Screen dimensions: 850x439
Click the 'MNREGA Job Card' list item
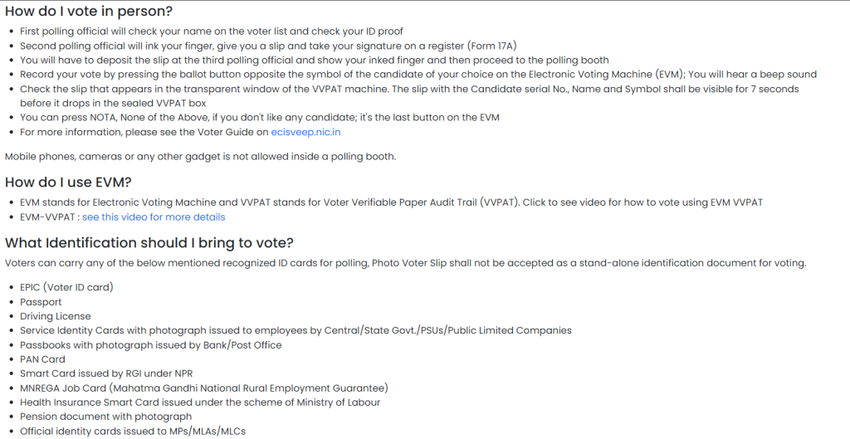pos(204,388)
